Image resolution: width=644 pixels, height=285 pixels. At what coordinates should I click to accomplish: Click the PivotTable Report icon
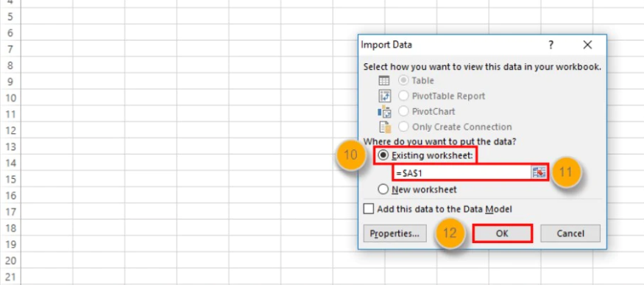point(384,96)
